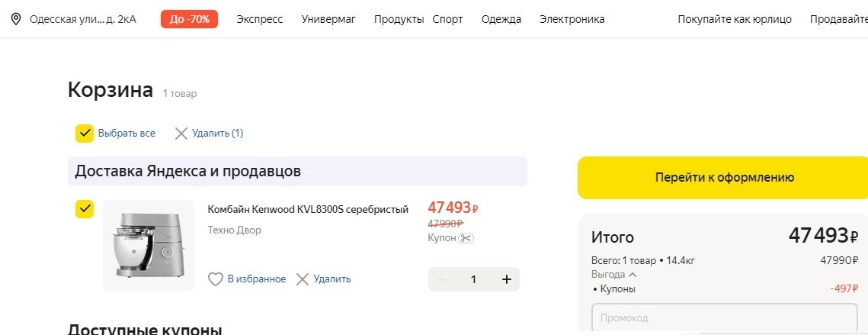Toggle the Выбрать все checkbox

point(85,134)
